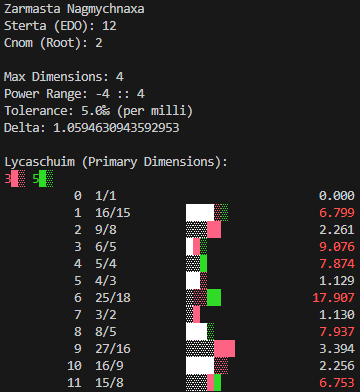Click the error value 2.261
The image size is (360, 392).
(x=337, y=230)
